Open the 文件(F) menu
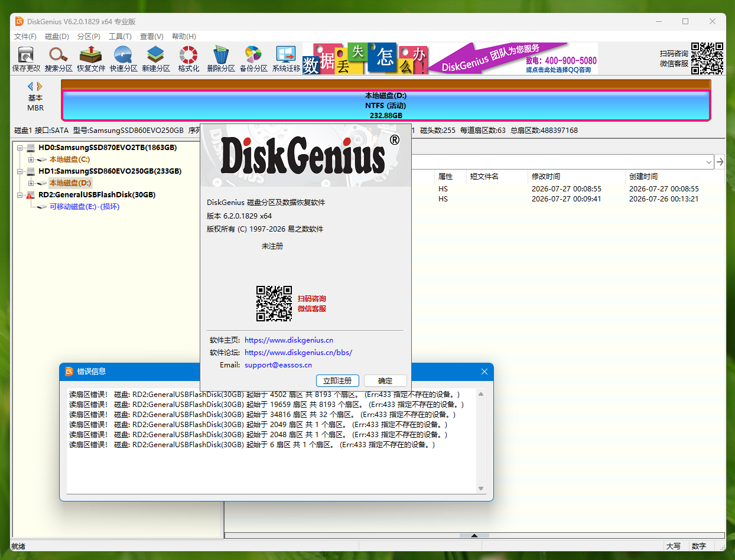Viewport: 735px width, 560px height. 25,37
